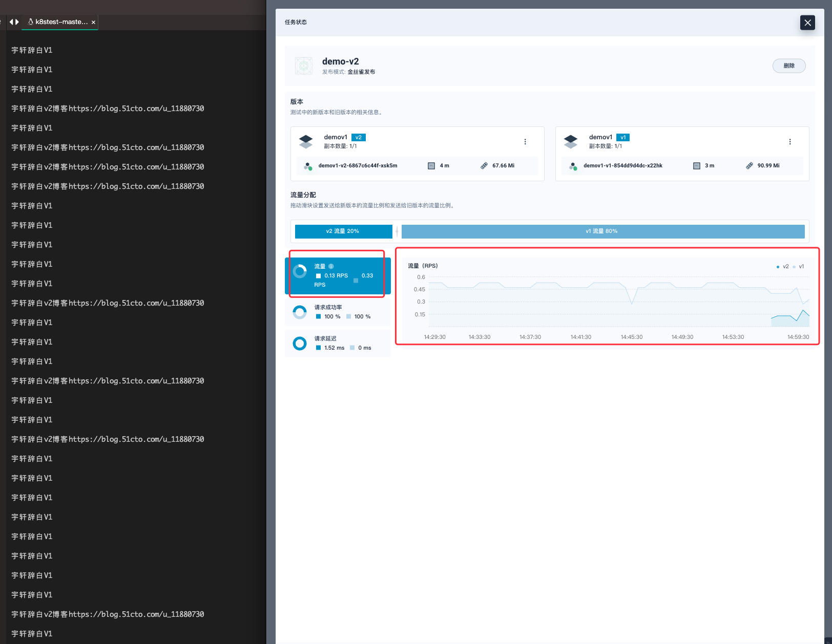This screenshot has width=832, height=644.
Task: Click the CPU icon next to 3 m
Action: (x=697, y=166)
